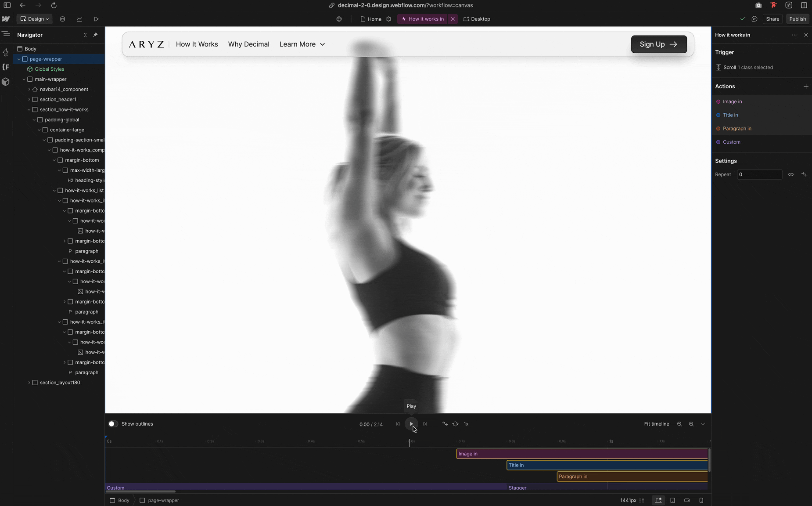Collapse the timeline panel chevron
Screen dimensions: 812x506
coord(703,424)
